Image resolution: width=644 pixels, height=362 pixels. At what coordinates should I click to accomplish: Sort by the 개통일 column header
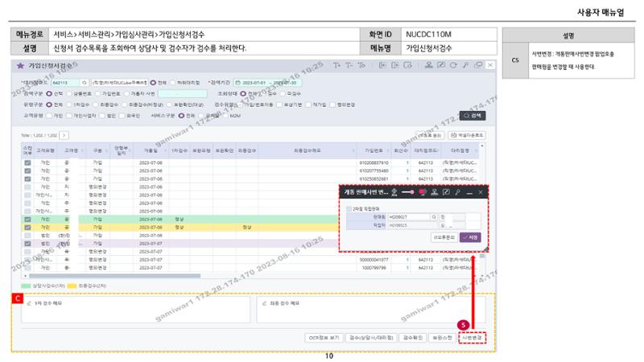point(151,150)
